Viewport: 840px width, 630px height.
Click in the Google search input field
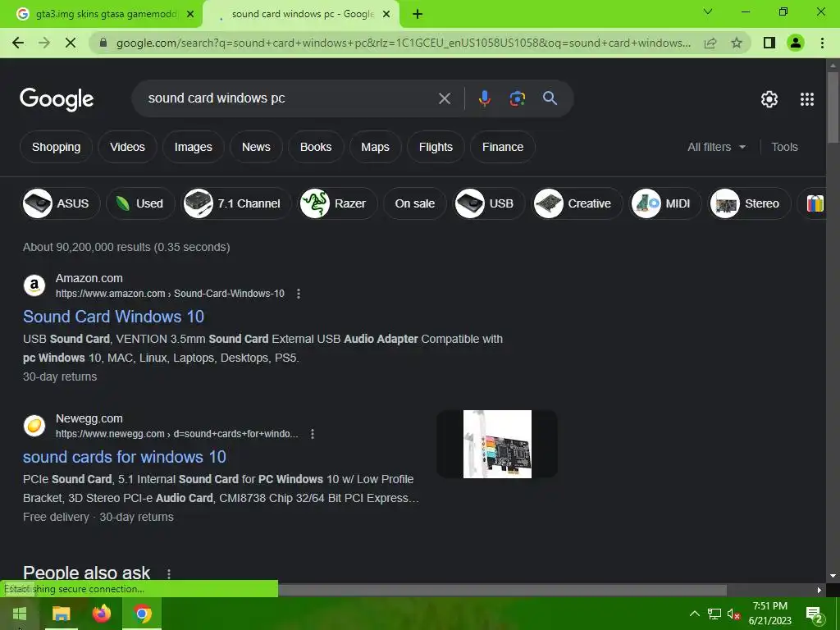(x=290, y=98)
